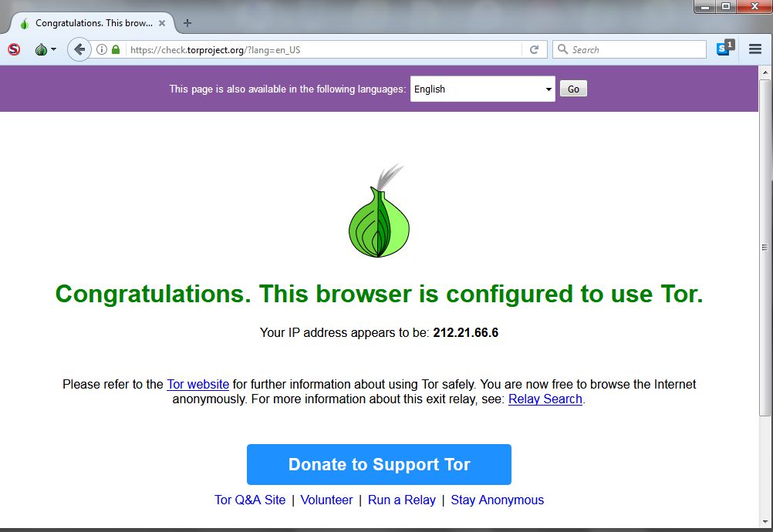The width and height of the screenshot is (773, 532).
Task: Open a new tab with plus button
Action: point(187,22)
